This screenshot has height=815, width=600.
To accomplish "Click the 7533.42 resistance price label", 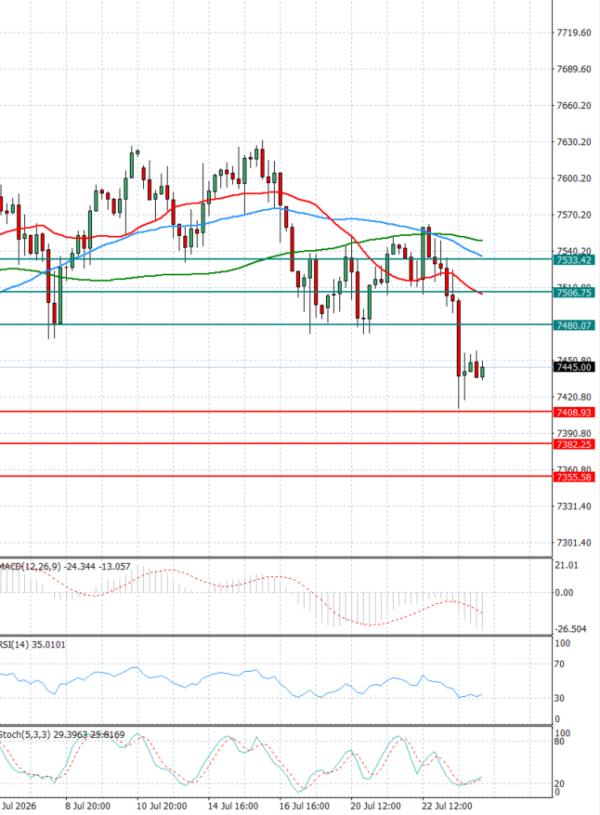I will [x=573, y=260].
